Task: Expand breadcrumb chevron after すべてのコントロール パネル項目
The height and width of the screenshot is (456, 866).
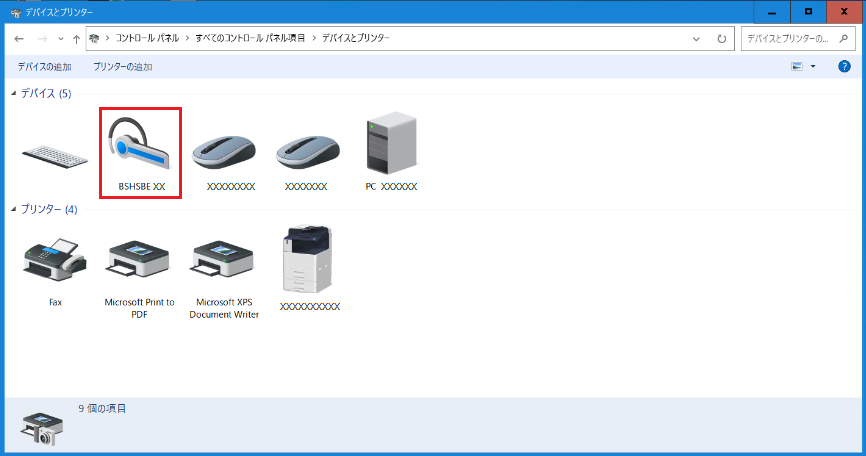Action: pos(314,38)
